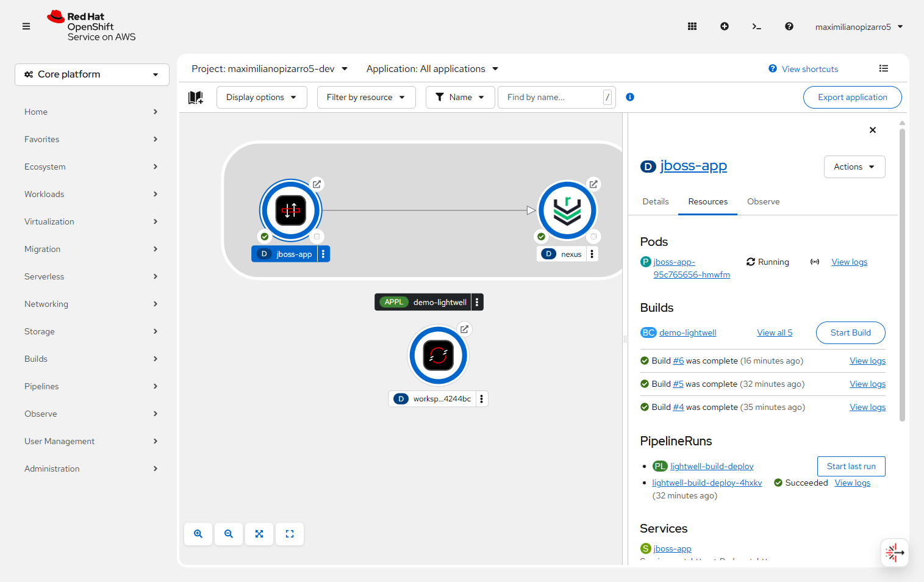
Task: Zoom out on the topology canvas
Action: 229,534
